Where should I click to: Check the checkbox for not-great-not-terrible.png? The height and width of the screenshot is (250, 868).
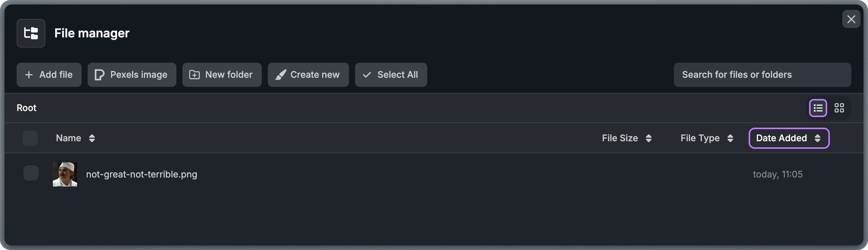click(x=30, y=173)
